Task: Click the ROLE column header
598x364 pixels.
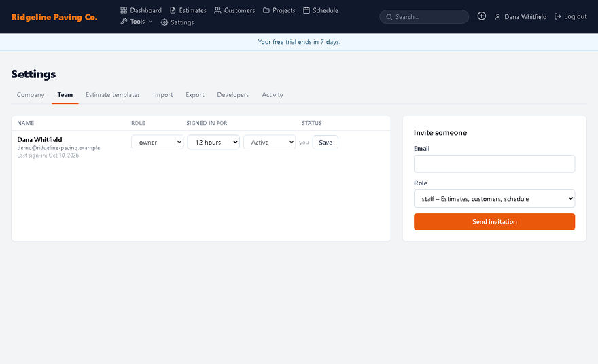Action: [138, 123]
